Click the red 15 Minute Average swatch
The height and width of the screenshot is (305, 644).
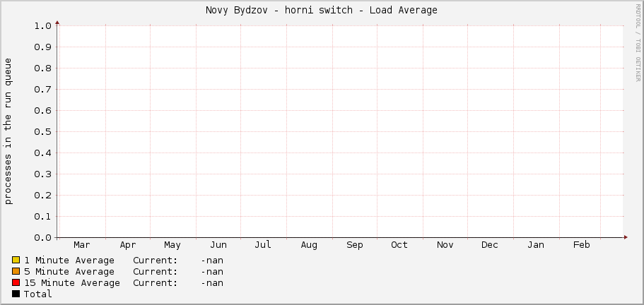click(16, 282)
